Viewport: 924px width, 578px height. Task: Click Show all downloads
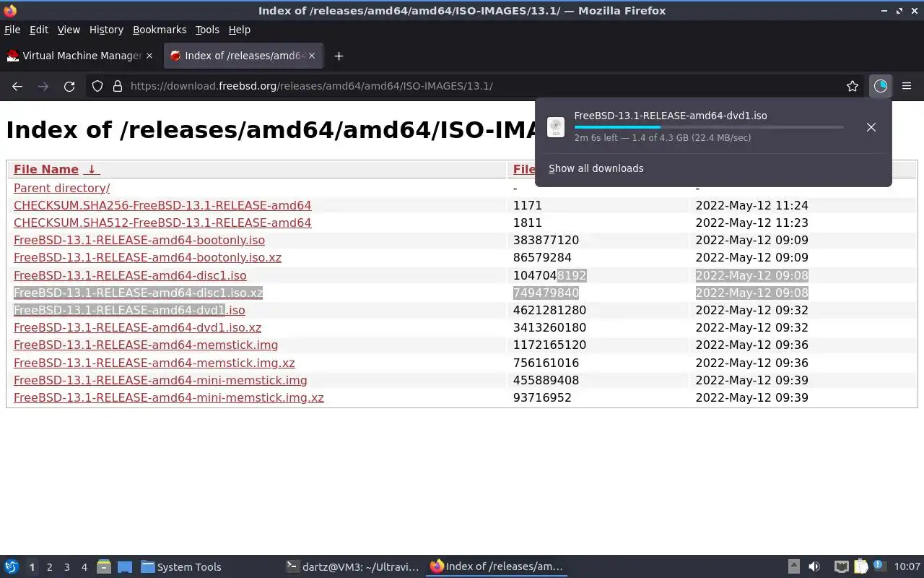click(x=596, y=168)
